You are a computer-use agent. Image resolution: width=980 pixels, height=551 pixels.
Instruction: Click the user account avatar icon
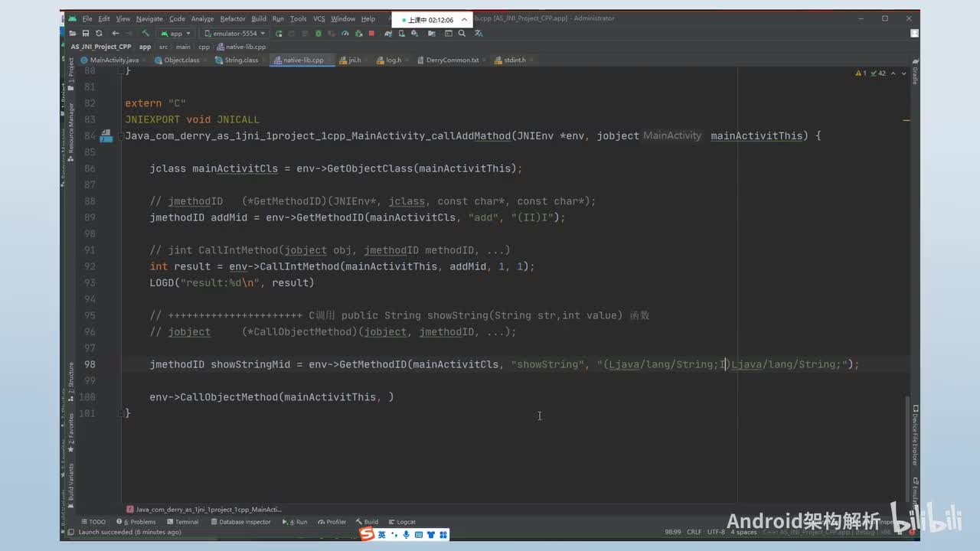coord(914,34)
